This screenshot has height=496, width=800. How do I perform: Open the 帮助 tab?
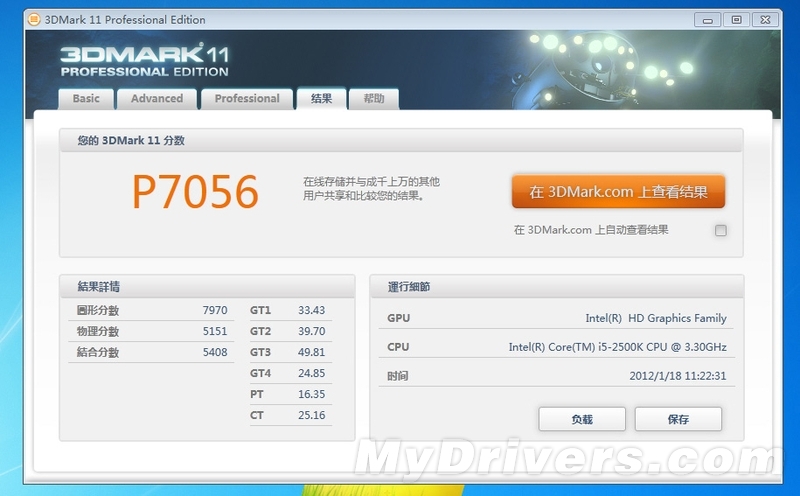coord(373,98)
